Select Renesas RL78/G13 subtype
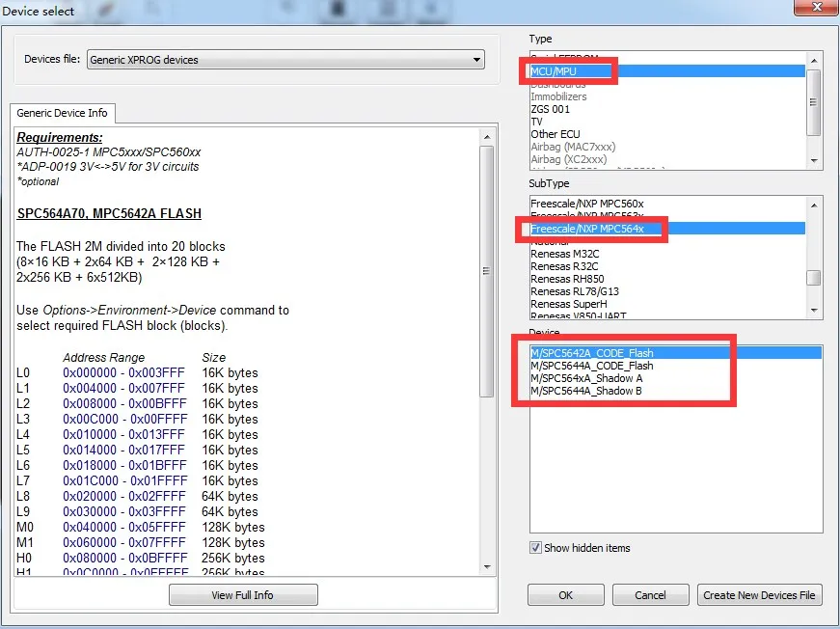 pyautogui.click(x=667, y=291)
